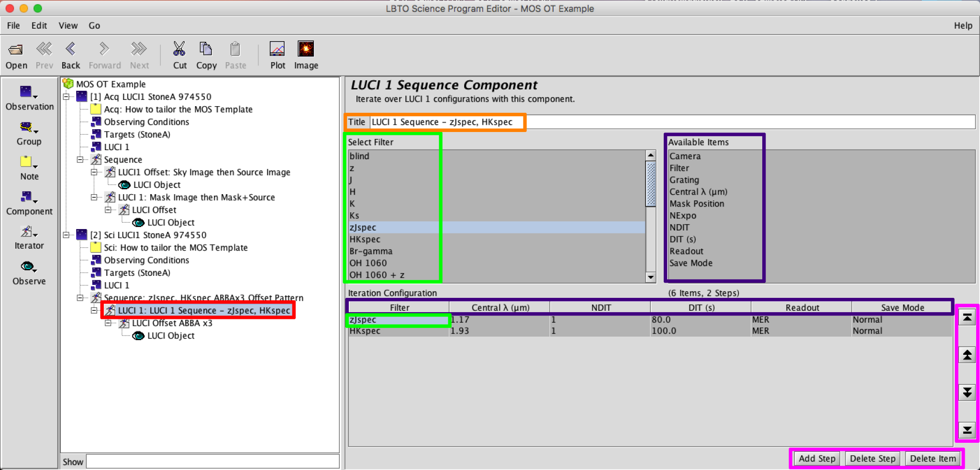Screen dimensions: 980x470
Task: Select LUCI Object under LUCI Offset ABBA x3
Action: tap(164, 336)
